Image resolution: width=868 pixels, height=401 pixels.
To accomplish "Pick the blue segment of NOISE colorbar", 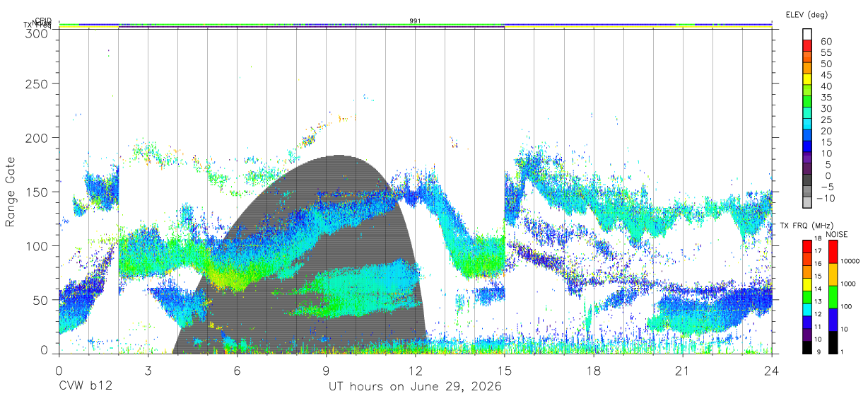I will click(x=833, y=319).
